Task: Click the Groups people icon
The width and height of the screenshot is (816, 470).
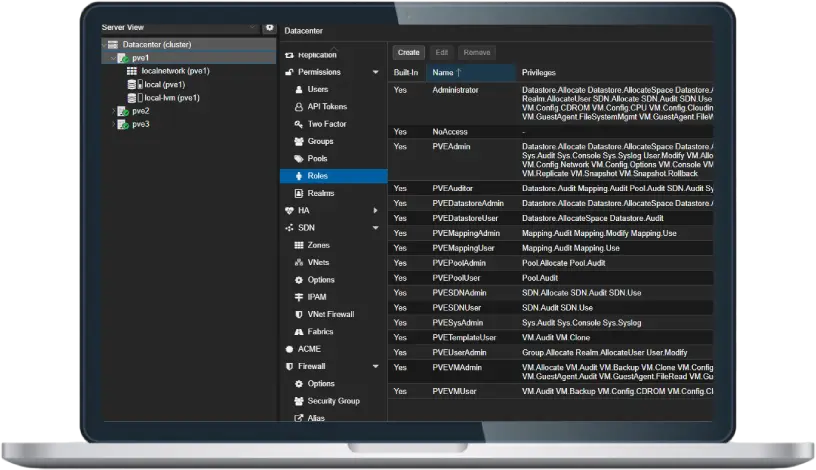Action: (x=299, y=142)
